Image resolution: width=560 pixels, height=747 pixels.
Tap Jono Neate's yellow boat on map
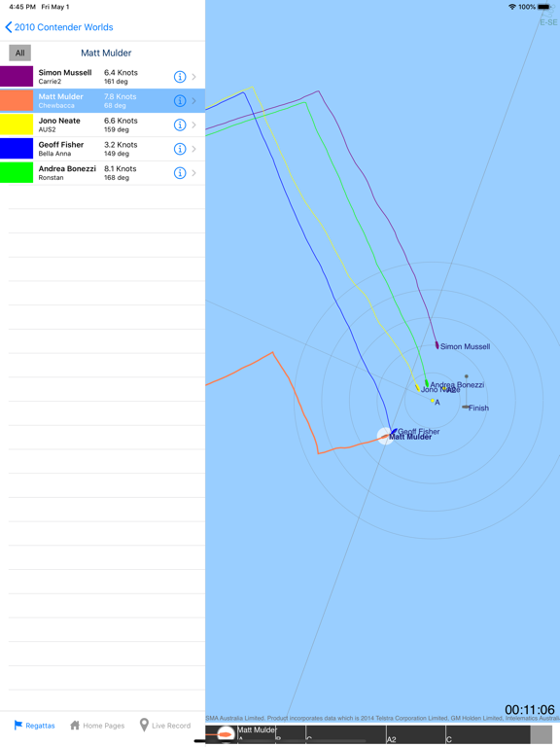[418, 388]
